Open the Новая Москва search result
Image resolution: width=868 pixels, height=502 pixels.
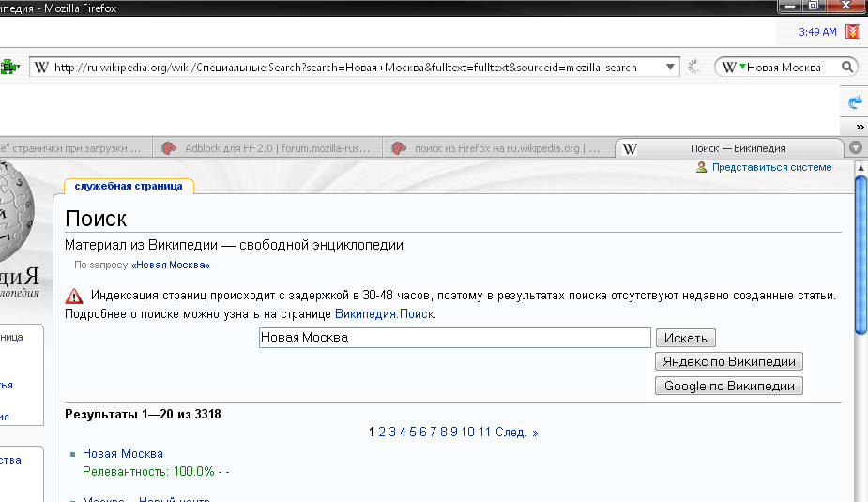tap(123, 454)
